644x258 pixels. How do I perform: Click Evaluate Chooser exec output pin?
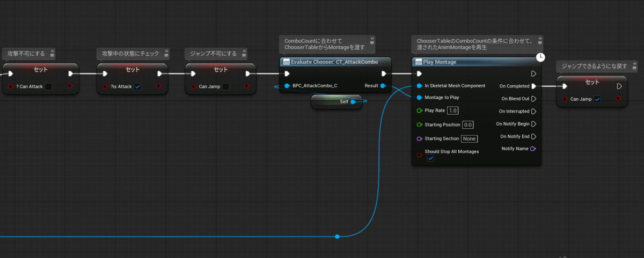pyautogui.click(x=384, y=73)
